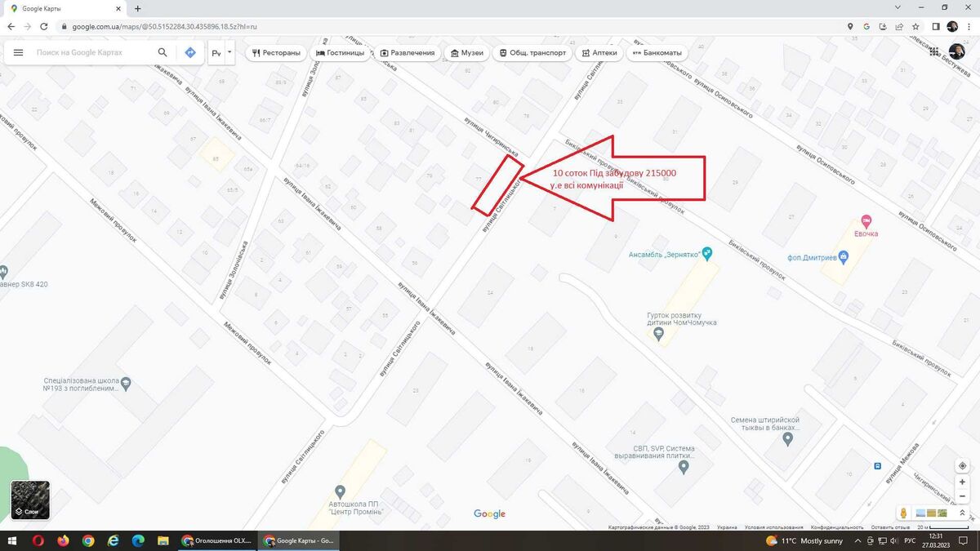Click the search magnifier icon
The width and height of the screenshot is (980, 551).
pos(163,52)
